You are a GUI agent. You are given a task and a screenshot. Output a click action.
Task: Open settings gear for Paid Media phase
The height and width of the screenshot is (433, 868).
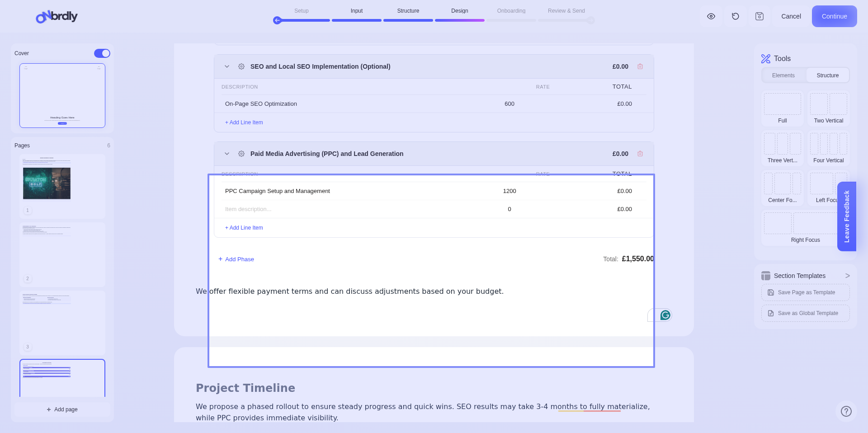click(x=241, y=154)
